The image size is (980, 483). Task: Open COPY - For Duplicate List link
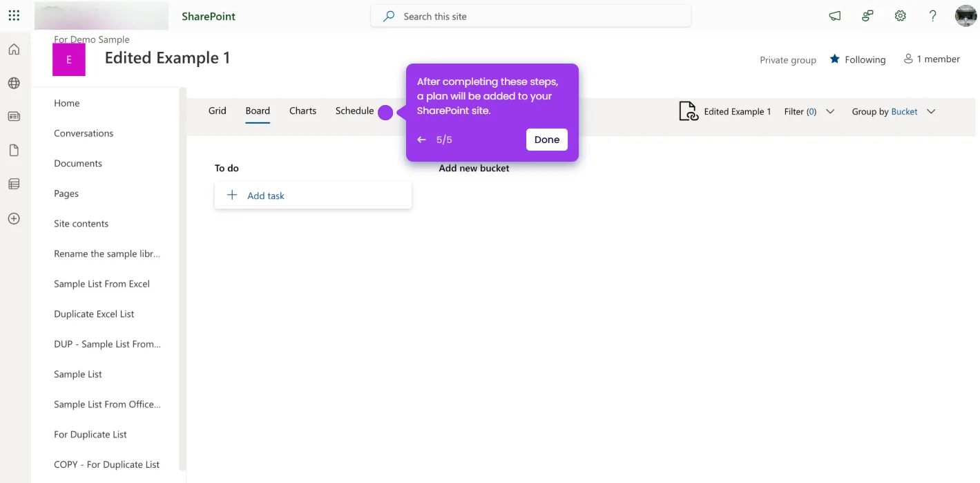[107, 464]
